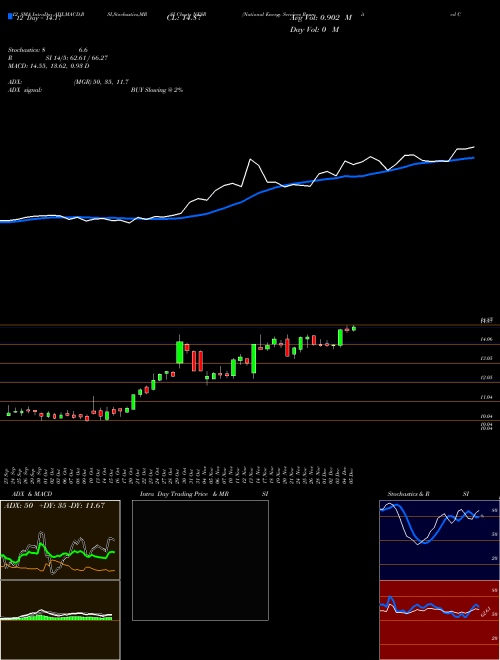Select the 'Avg Vol: 0.902 M' text
The width and height of the screenshot is (500, 660).
pyautogui.click(x=321, y=18)
